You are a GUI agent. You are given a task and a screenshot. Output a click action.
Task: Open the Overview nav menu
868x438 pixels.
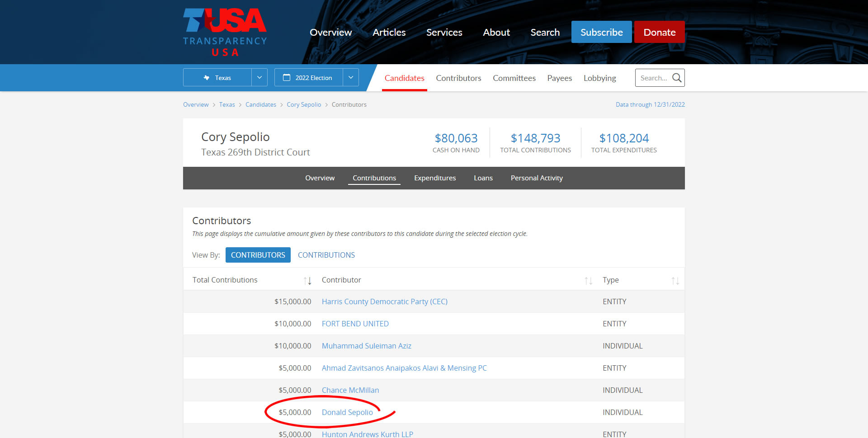pos(330,32)
